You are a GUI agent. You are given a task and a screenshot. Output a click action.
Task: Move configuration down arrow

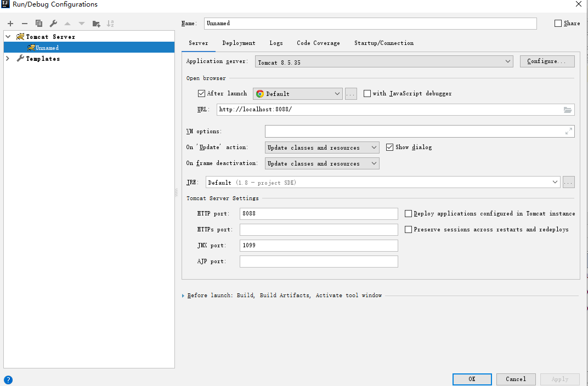pyautogui.click(x=82, y=24)
